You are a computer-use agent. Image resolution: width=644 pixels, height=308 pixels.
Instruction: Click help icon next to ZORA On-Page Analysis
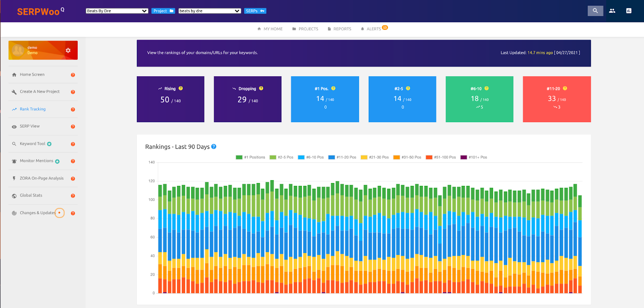73,179
